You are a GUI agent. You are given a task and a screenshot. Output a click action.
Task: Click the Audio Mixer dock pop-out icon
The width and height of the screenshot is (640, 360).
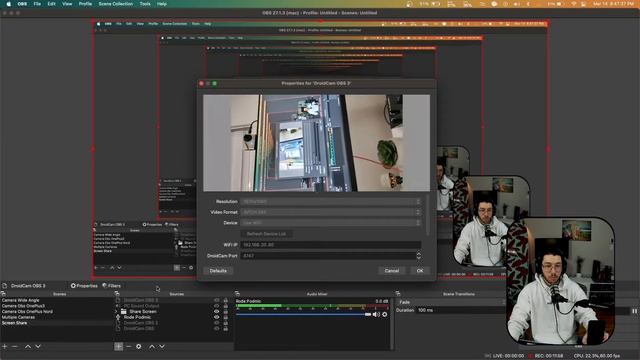(237, 293)
